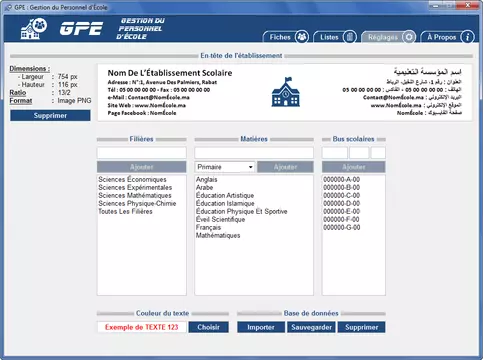Focus the Filières name input field

point(142,153)
